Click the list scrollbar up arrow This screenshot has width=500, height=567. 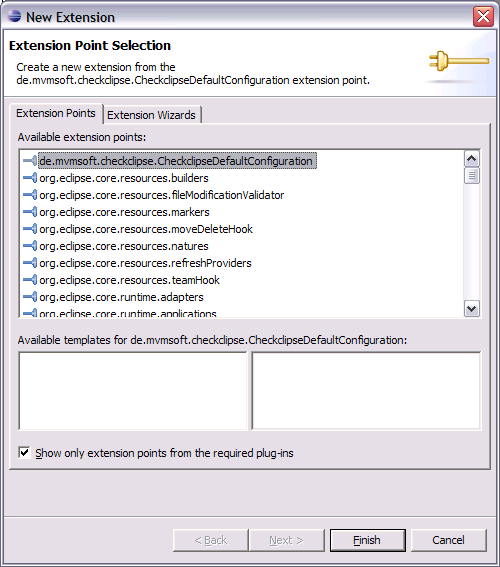[x=472, y=159]
